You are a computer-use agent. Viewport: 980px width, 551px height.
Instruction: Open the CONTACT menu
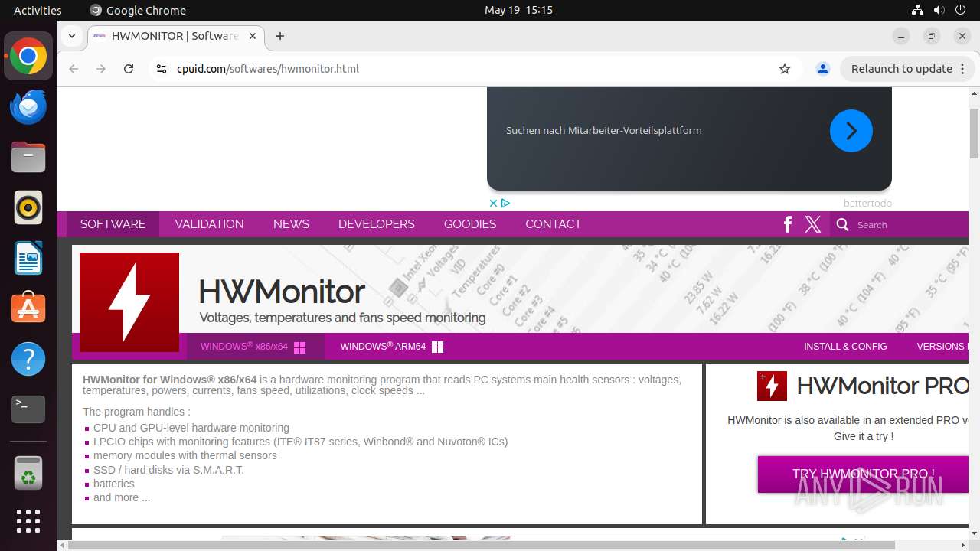[x=553, y=224]
